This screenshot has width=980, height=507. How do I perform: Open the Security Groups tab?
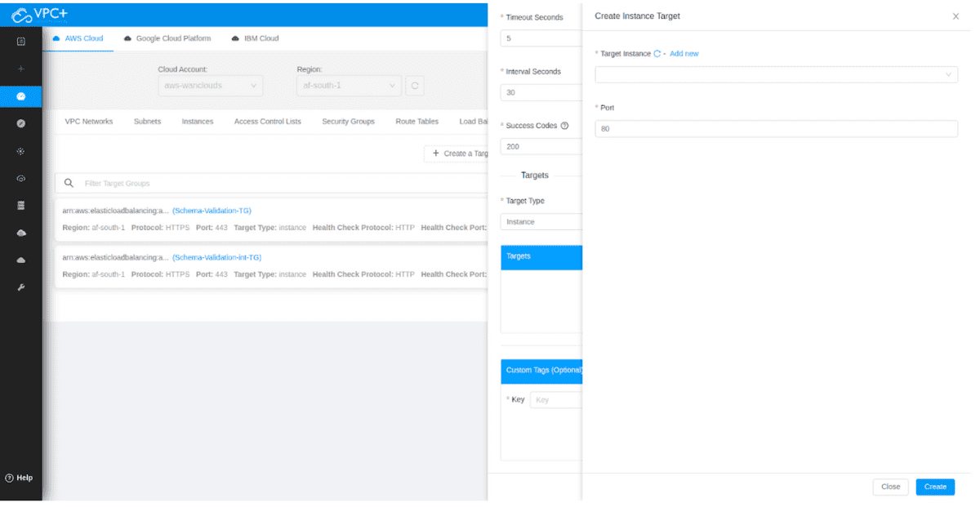[349, 122]
